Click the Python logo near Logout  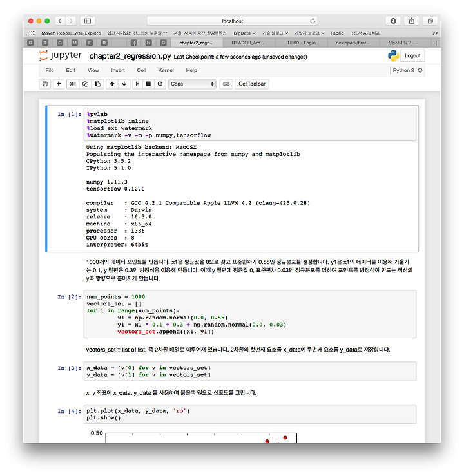point(393,56)
